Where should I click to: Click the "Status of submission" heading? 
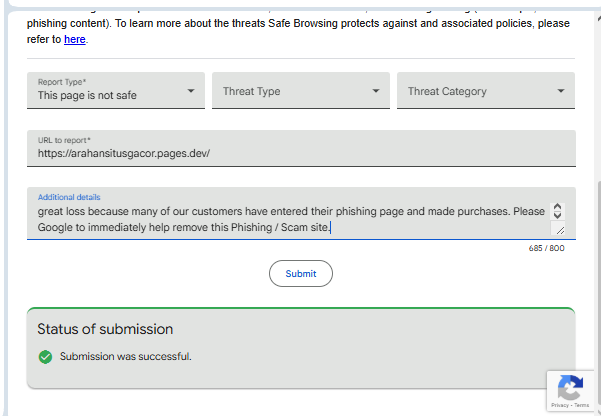(x=105, y=329)
